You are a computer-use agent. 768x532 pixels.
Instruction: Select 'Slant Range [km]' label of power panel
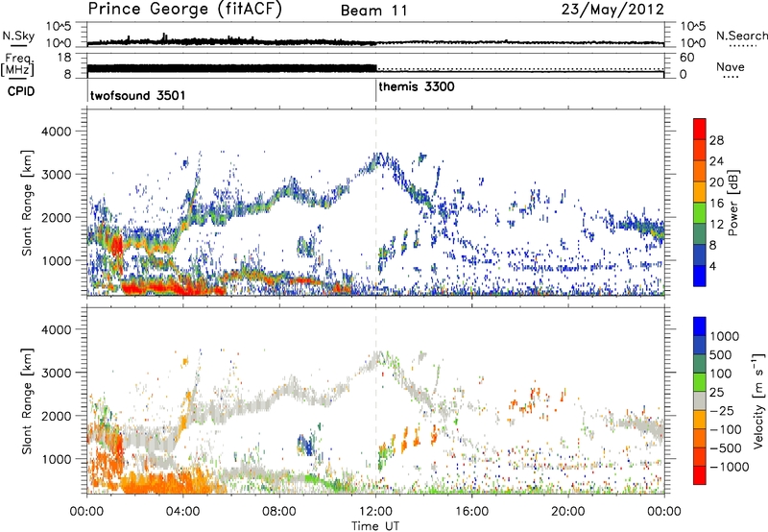pyautogui.click(x=27, y=204)
